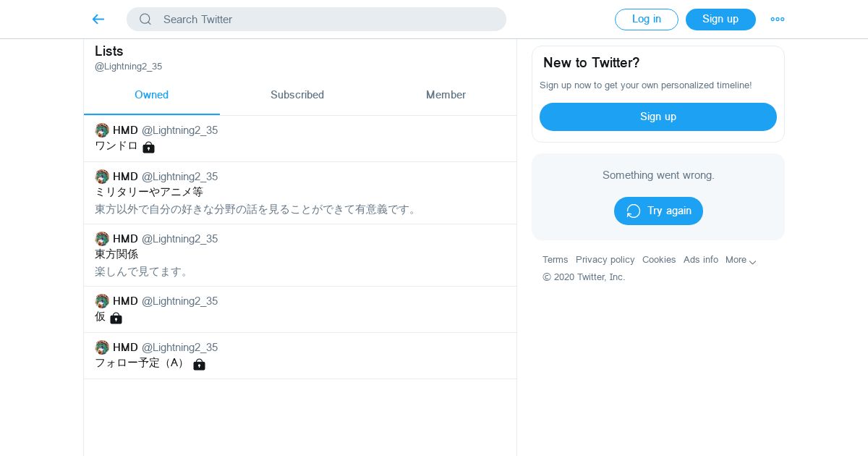This screenshot has height=456, width=868.
Task: Click description starting 東方以外で自分の好きな
Action: click(257, 210)
